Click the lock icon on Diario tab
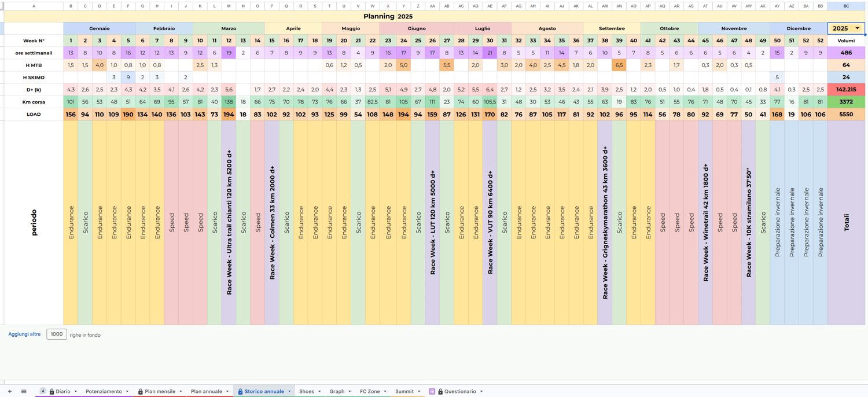The height and width of the screenshot is (397, 868). click(52, 392)
